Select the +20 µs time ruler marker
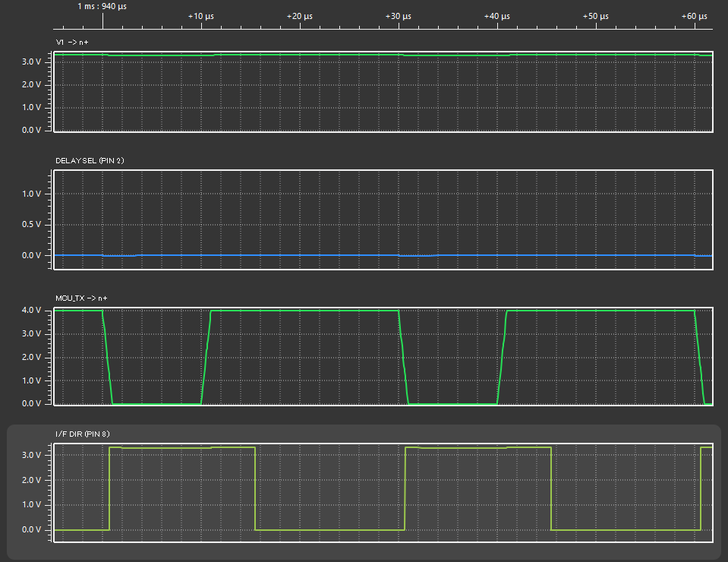Image resolution: width=728 pixels, height=562 pixels. [x=300, y=16]
